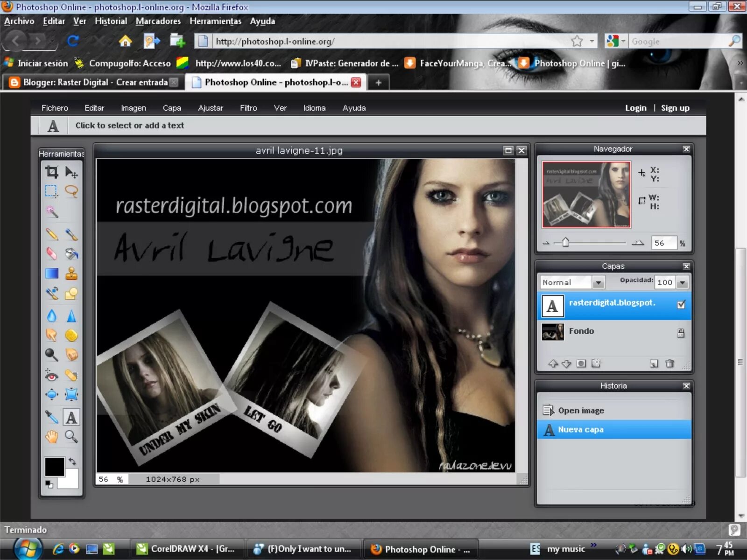Add layer mask button in Capas
Viewport: 747px width, 560px height.
coord(581,364)
